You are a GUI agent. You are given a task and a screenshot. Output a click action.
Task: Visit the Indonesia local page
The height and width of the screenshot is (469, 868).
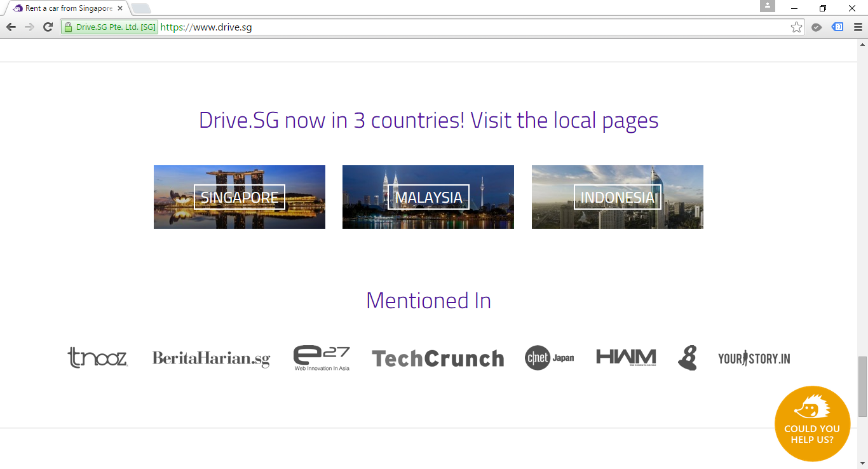click(x=617, y=197)
